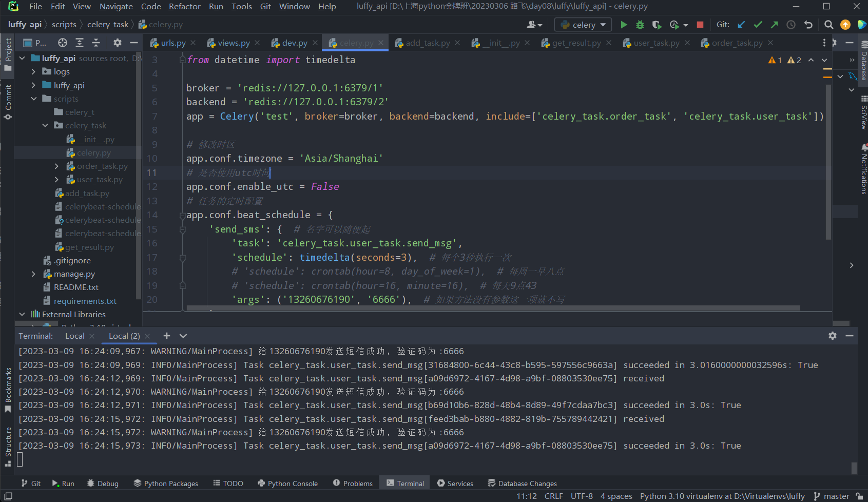
Task: Click the Project panel vertical scrollbar
Action: click(138, 175)
